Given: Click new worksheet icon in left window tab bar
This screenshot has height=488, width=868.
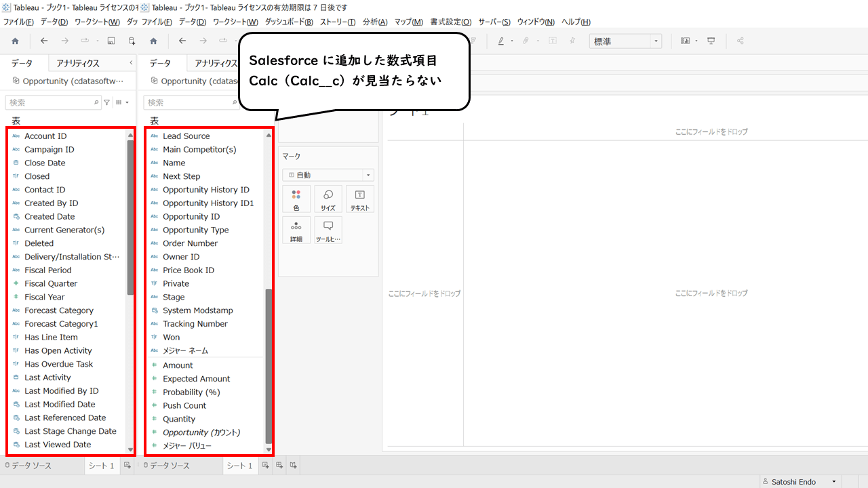Looking at the screenshot, I should click(127, 466).
